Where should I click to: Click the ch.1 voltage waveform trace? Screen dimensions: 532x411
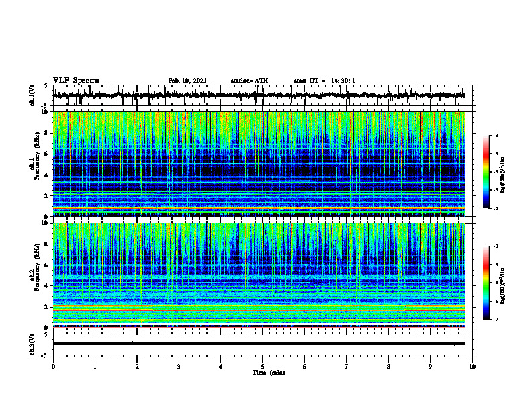point(259,95)
